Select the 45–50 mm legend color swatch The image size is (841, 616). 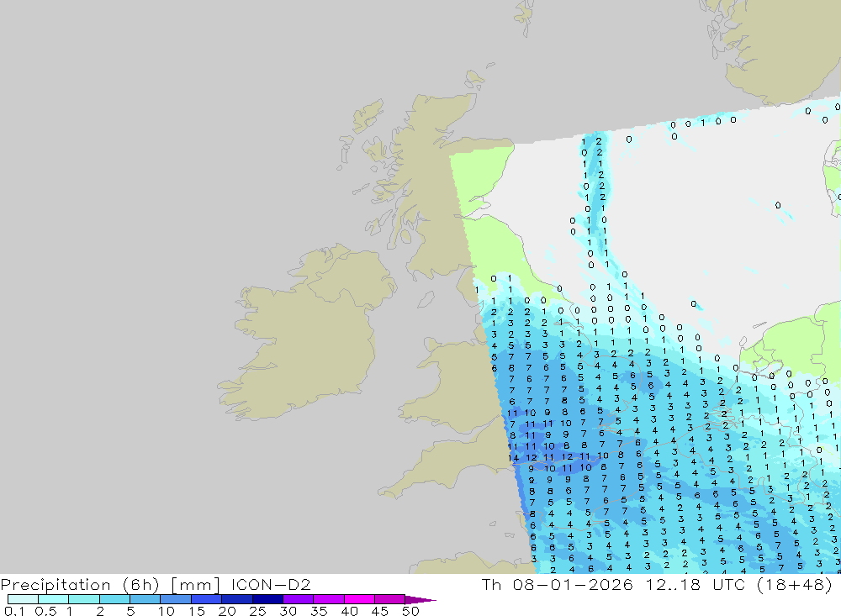pos(390,599)
